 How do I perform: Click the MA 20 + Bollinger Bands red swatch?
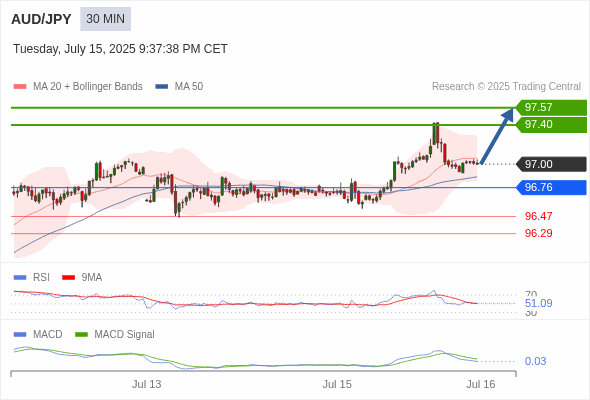(x=20, y=87)
